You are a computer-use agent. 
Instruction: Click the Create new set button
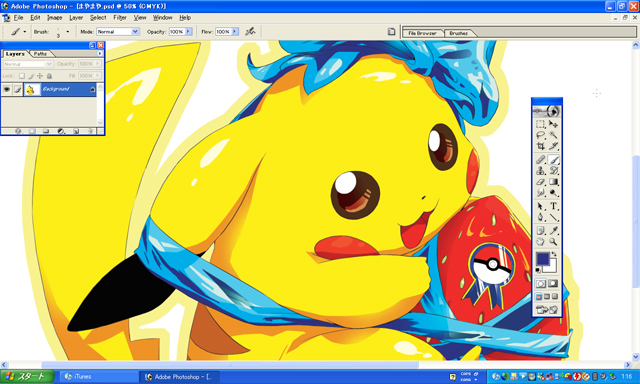click(46, 131)
